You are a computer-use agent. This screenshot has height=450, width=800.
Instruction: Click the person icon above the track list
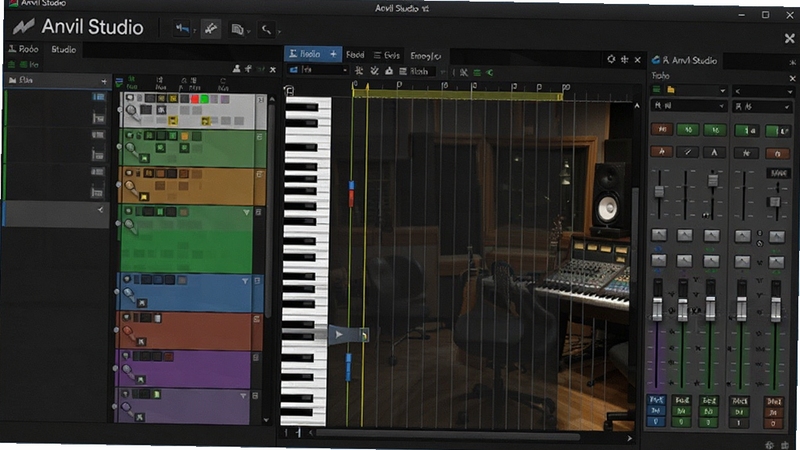pos(236,69)
